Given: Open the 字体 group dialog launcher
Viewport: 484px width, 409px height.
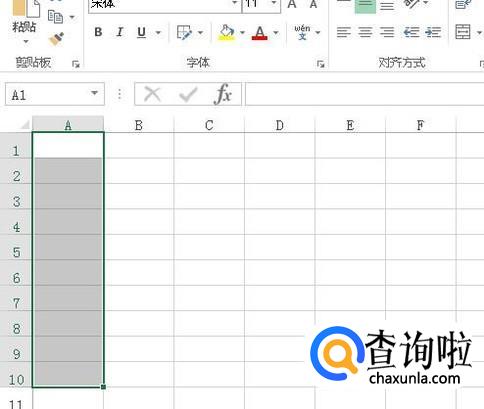Looking at the screenshot, I should tap(321, 64).
